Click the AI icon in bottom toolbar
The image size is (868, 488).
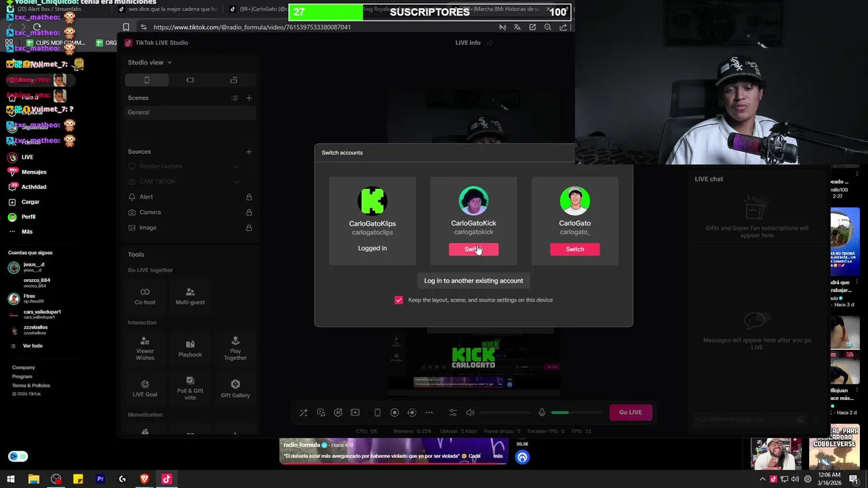pyautogui.click(x=338, y=412)
